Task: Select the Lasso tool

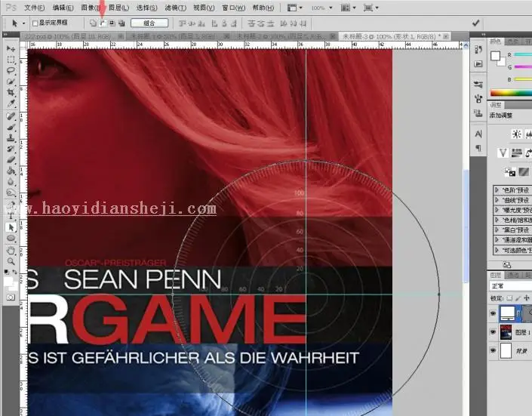Action: (11, 71)
